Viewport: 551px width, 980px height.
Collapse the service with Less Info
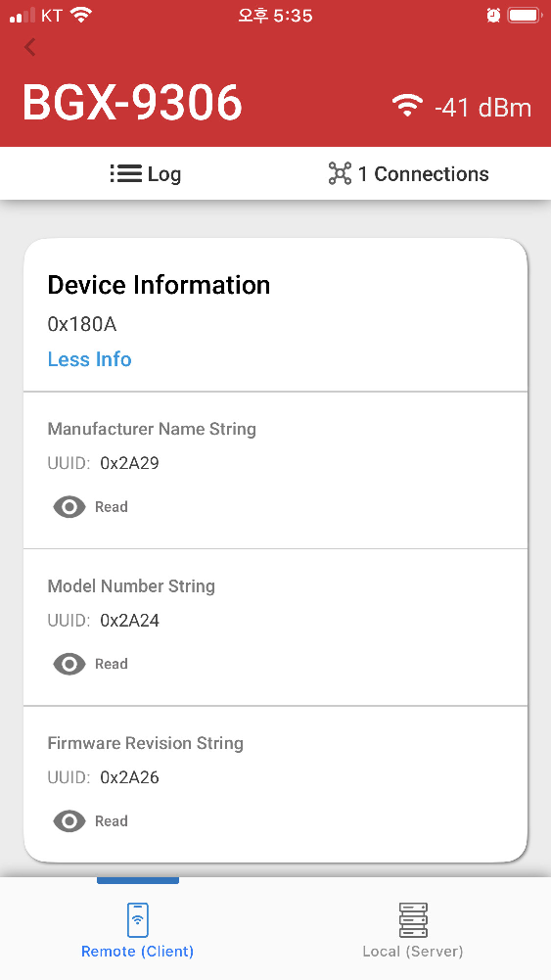pyautogui.click(x=89, y=359)
